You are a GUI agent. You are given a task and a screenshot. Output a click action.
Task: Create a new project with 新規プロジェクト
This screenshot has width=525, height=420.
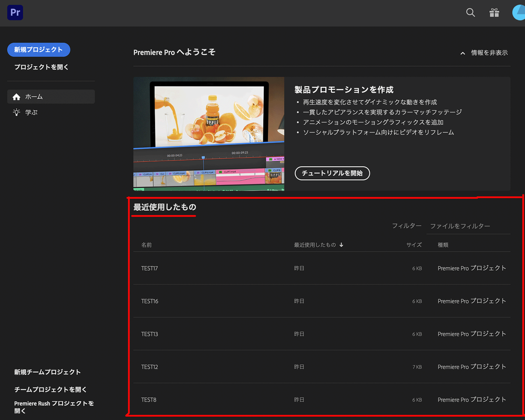(x=38, y=49)
